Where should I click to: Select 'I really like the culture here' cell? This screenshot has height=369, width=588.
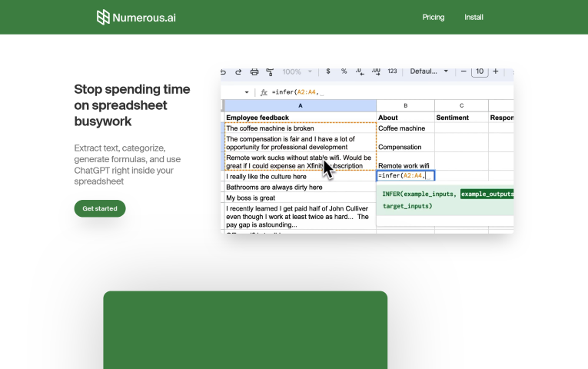point(301,176)
